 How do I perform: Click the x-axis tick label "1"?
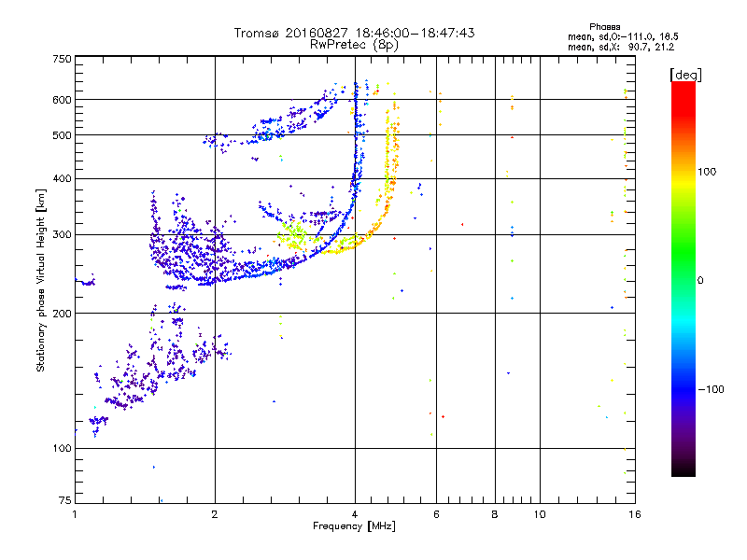pos(75,514)
